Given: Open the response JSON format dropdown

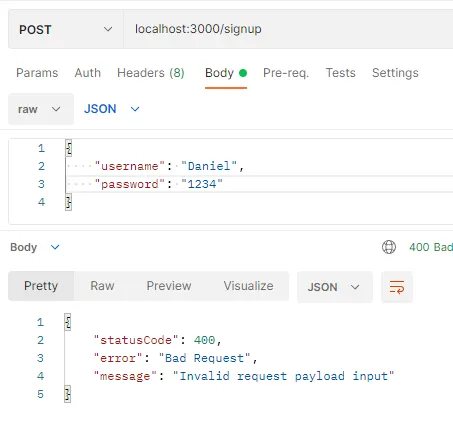Looking at the screenshot, I should click(x=335, y=287).
